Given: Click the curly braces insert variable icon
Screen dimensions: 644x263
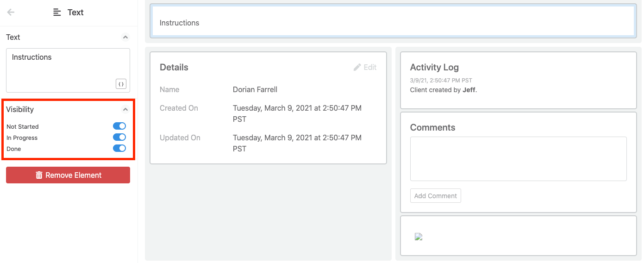Looking at the screenshot, I should pos(121,84).
